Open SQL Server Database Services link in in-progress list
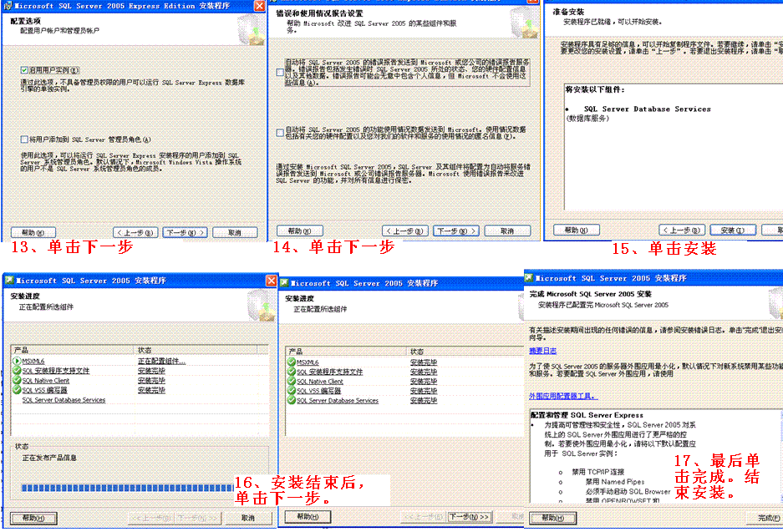This screenshot has height=532, width=783. (x=64, y=400)
